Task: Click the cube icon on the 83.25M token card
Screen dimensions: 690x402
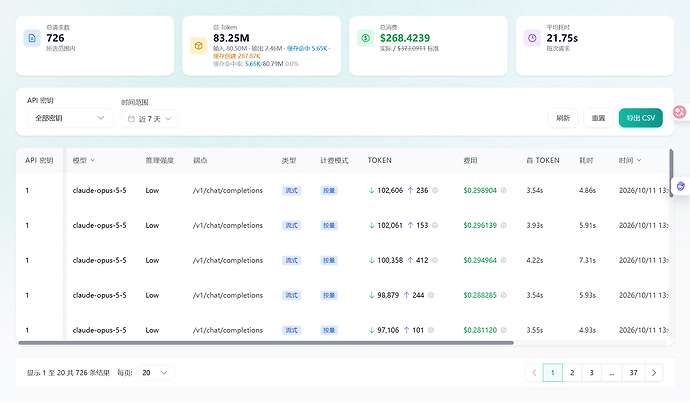Action: [x=198, y=46]
